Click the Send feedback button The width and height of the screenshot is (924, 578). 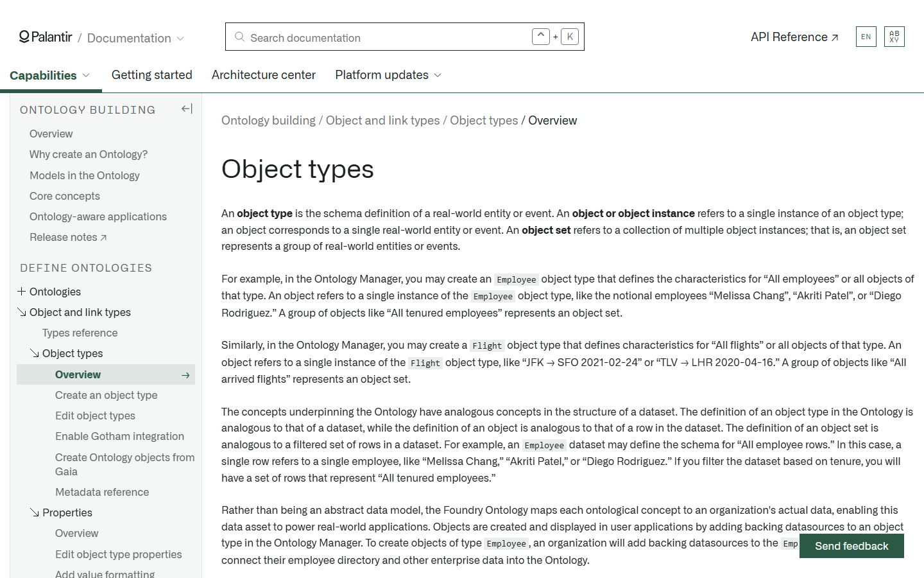(851, 546)
